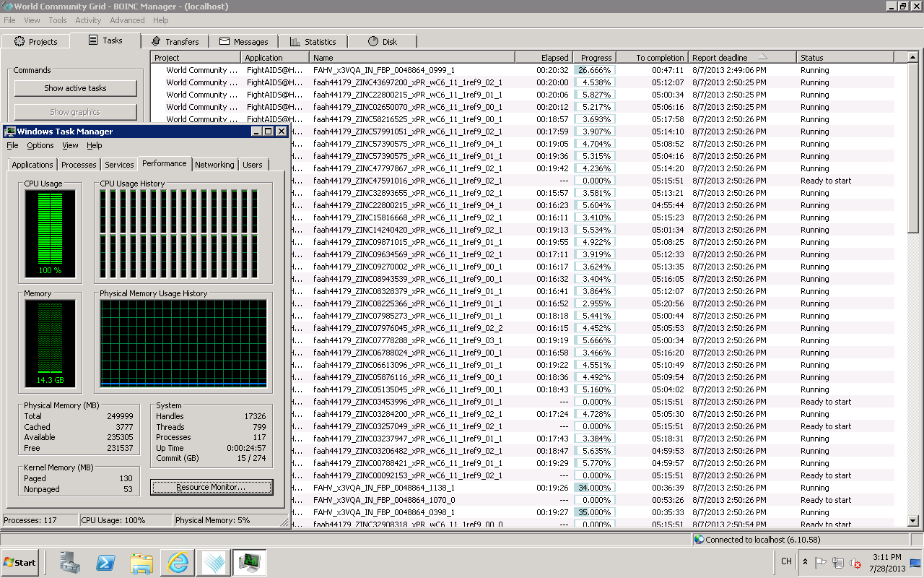Image resolution: width=924 pixels, height=578 pixels.
Task: Select task FAHV_x3VQA_IN_FBP_0048864_0999_1
Action: (x=384, y=70)
